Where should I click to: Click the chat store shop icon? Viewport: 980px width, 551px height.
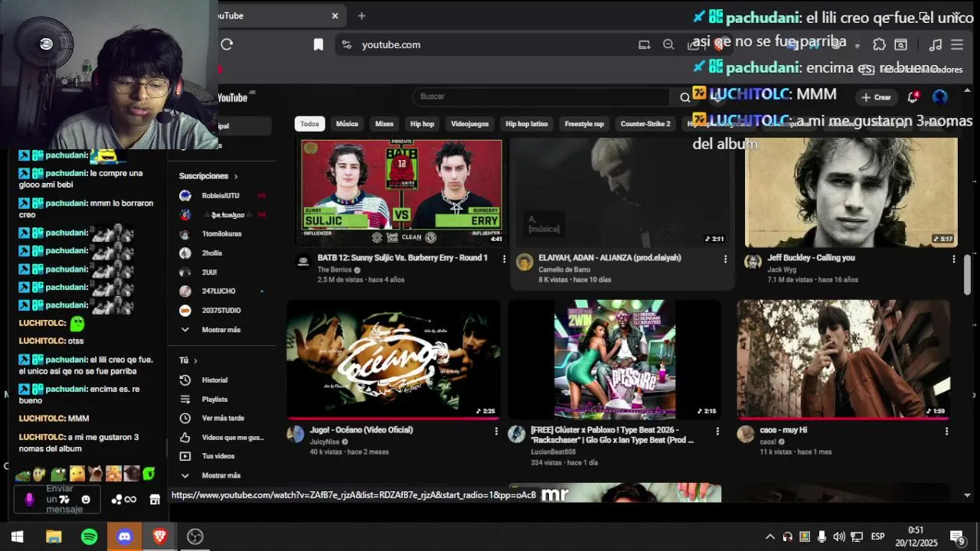155,499
